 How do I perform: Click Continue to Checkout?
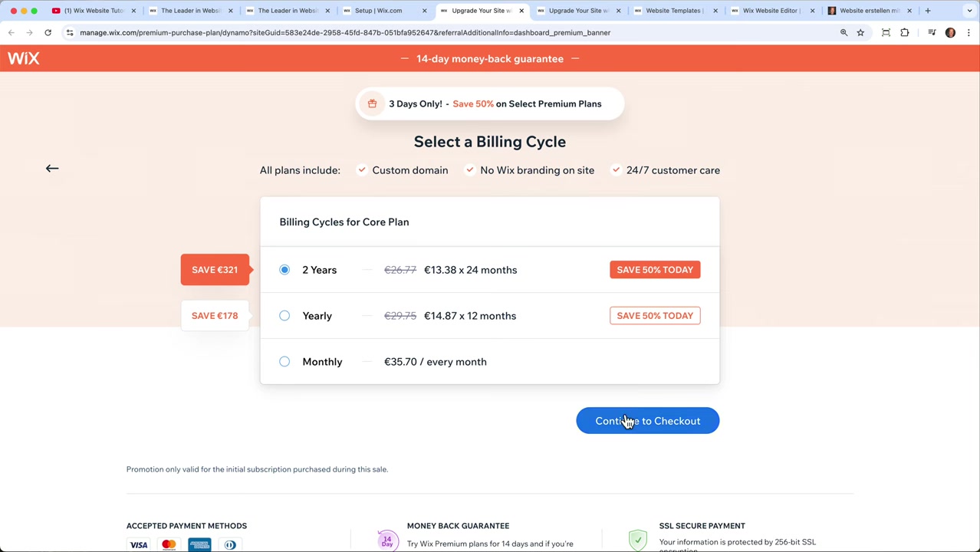[x=648, y=421]
